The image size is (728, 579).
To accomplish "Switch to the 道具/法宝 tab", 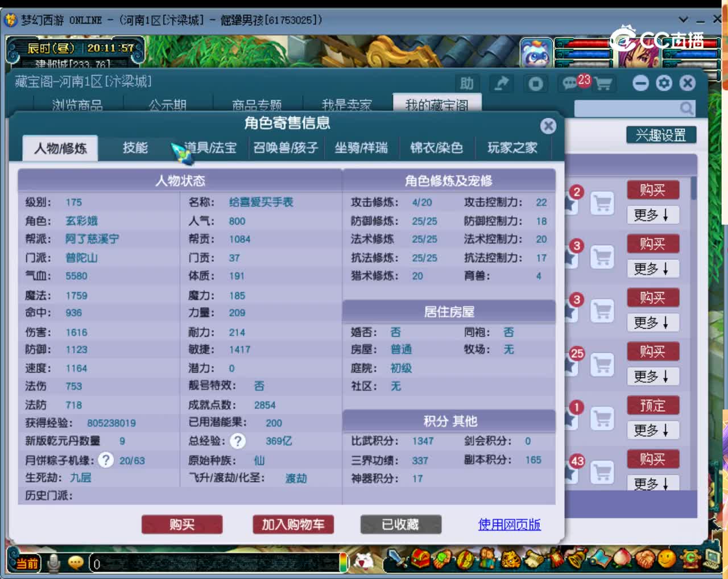I will pyautogui.click(x=210, y=148).
